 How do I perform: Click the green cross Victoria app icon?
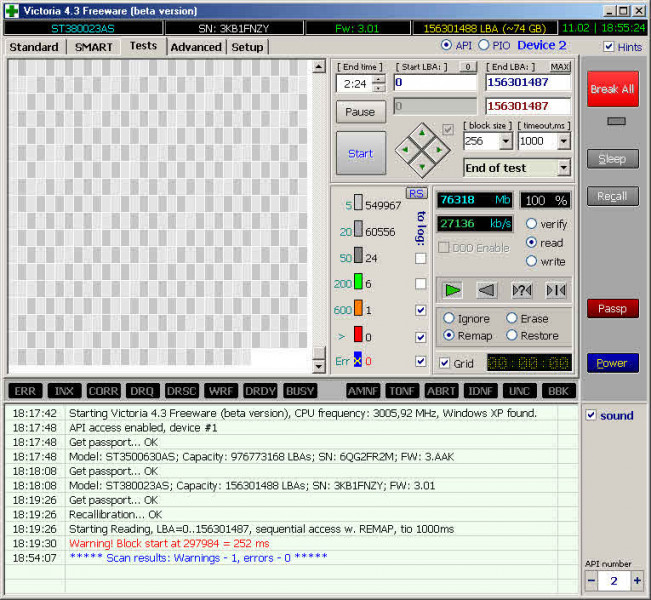pyautogui.click(x=12, y=11)
